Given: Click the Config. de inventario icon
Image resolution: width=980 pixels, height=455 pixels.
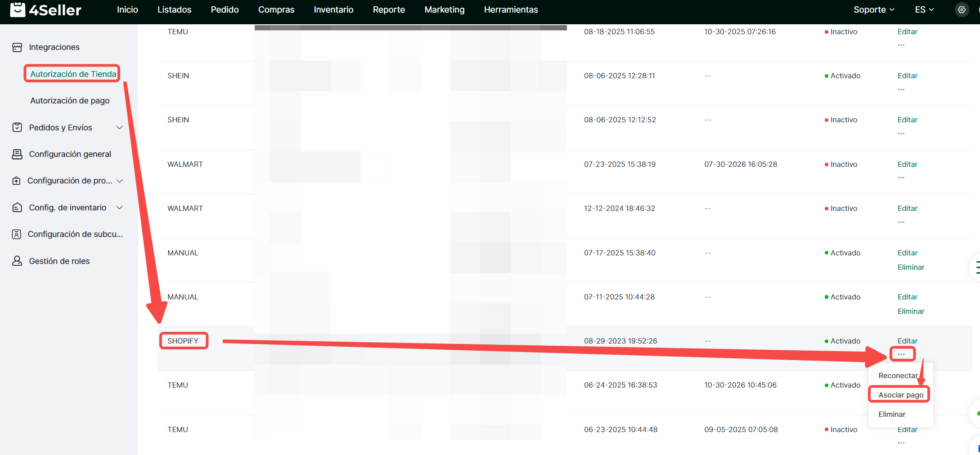Looking at the screenshot, I should click(17, 208).
